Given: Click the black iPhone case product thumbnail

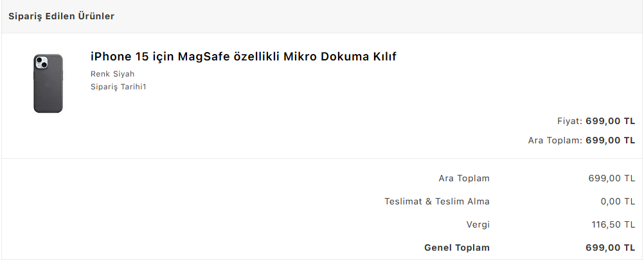Looking at the screenshot, I should (48, 84).
